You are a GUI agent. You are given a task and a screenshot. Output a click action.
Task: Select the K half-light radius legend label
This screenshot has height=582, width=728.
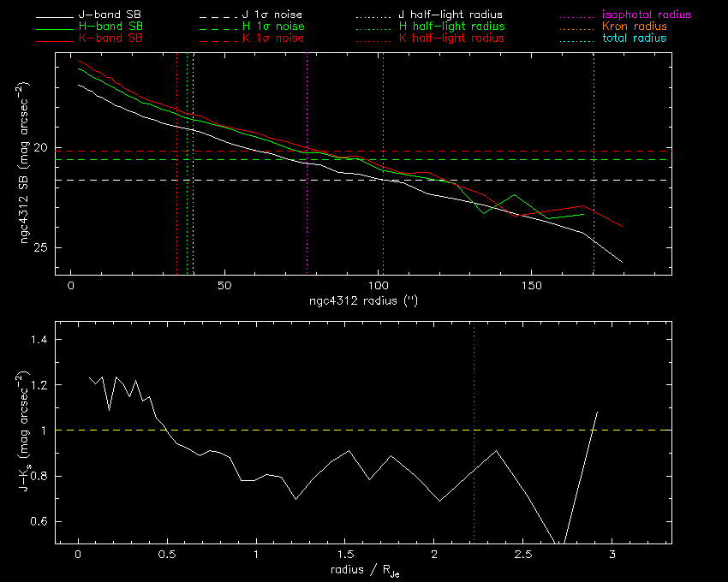pyautogui.click(x=451, y=39)
